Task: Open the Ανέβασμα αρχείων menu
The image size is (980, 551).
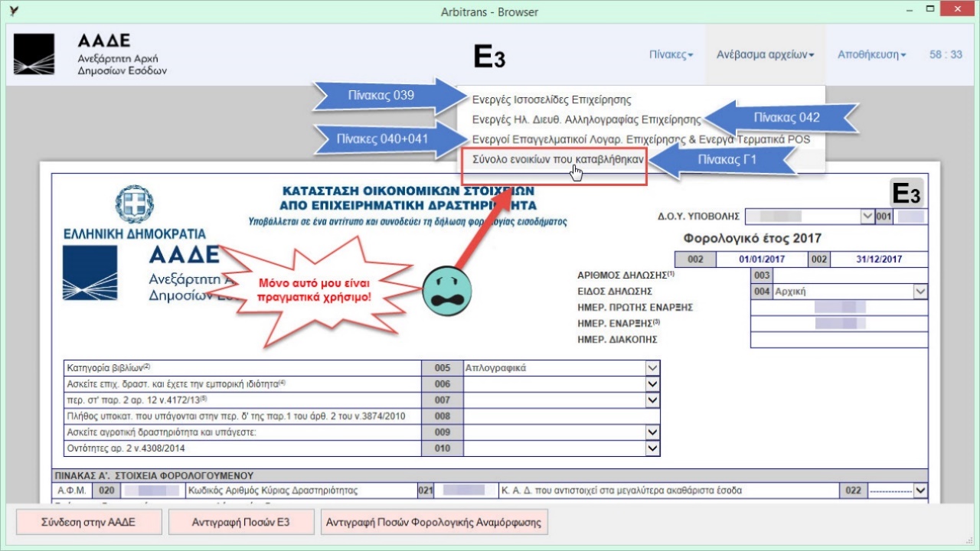Action: [x=765, y=55]
